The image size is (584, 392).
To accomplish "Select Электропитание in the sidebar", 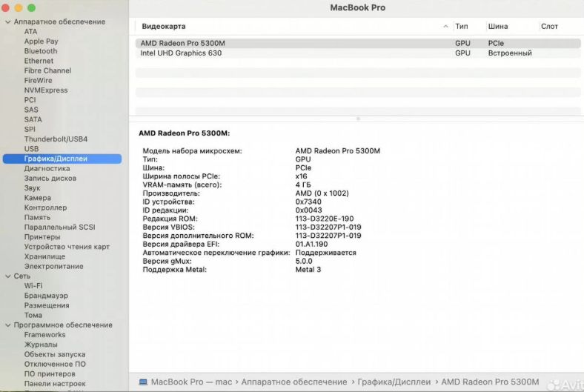I will pos(53,266).
